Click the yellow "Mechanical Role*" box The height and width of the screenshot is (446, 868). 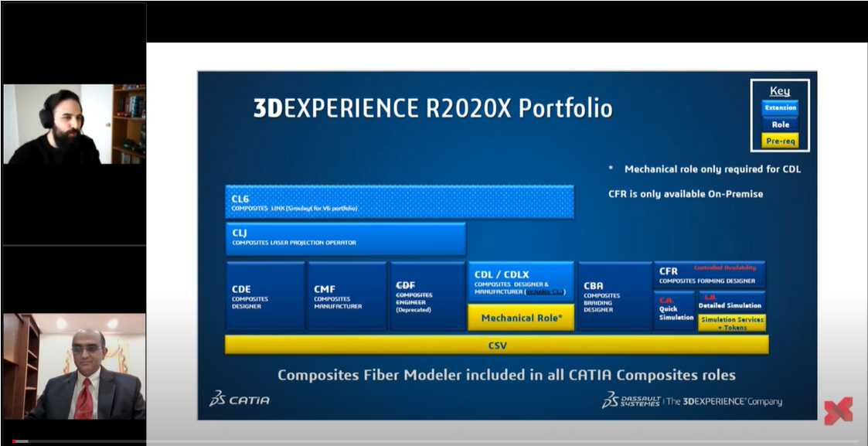521,318
